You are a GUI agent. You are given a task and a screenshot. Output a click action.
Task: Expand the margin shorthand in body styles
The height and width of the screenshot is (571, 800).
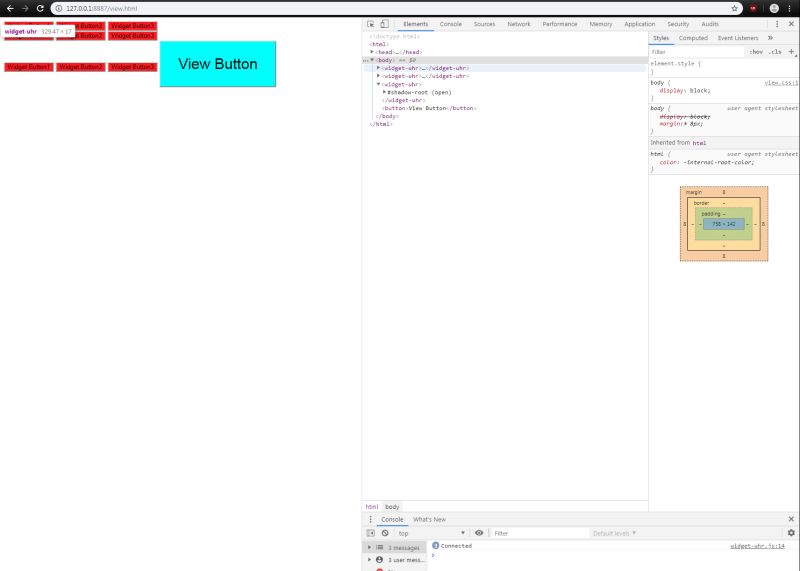(x=686, y=123)
